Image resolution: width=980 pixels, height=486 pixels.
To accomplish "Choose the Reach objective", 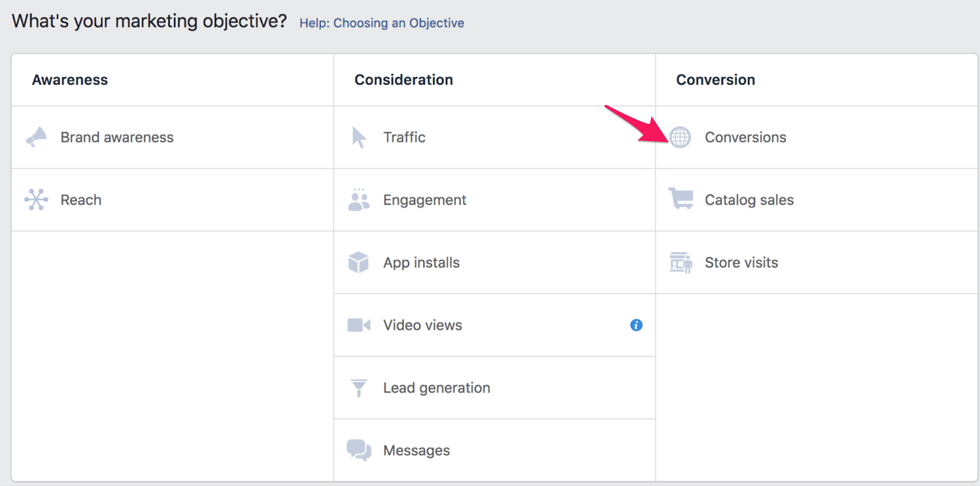I will coord(172,200).
